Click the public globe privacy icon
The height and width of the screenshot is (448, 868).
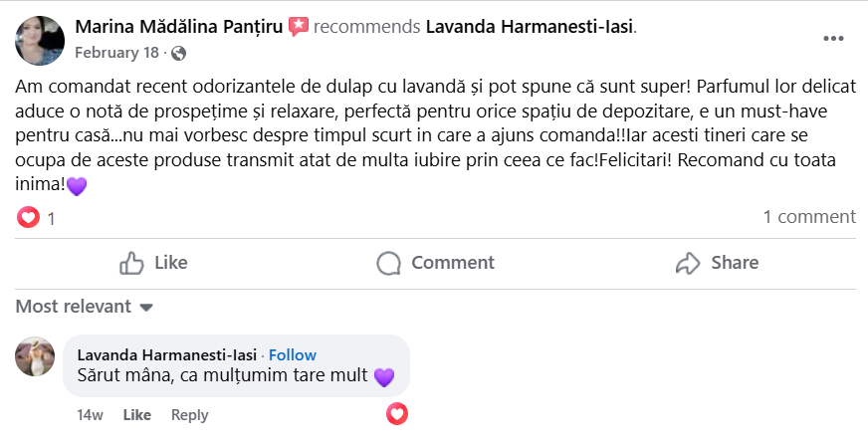pos(178,53)
